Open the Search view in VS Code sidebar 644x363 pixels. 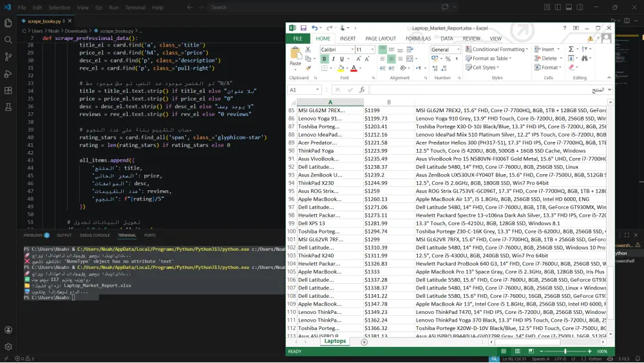coord(8,40)
